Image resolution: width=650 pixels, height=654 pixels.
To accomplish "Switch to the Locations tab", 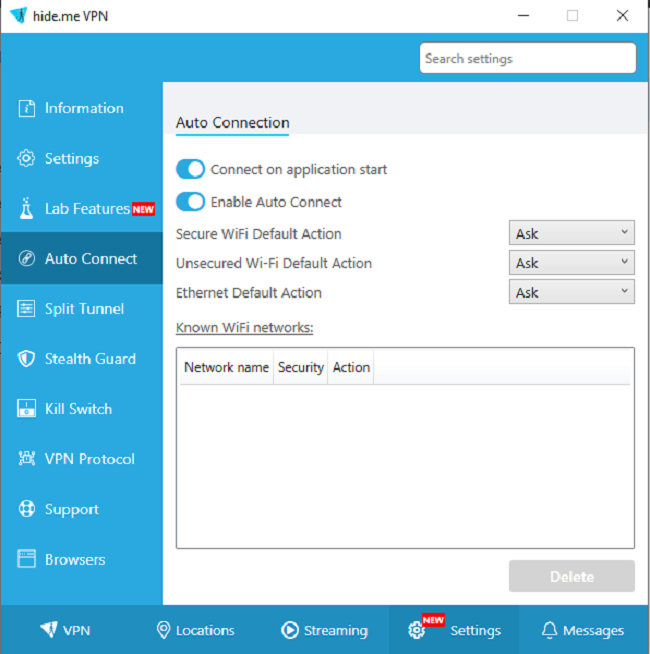I will coord(195,630).
